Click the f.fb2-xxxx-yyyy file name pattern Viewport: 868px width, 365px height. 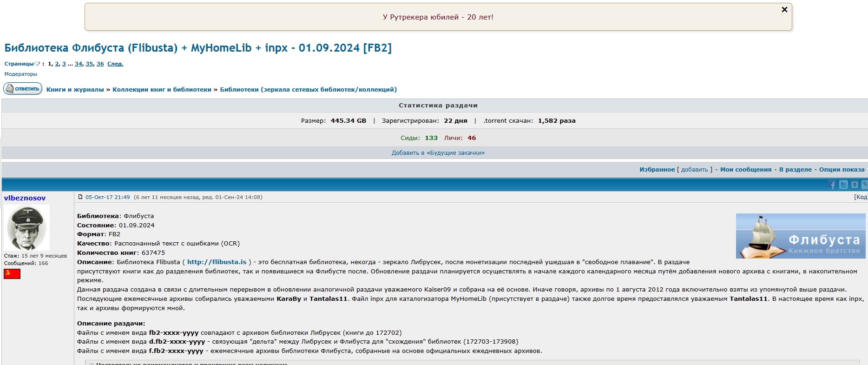(x=176, y=351)
